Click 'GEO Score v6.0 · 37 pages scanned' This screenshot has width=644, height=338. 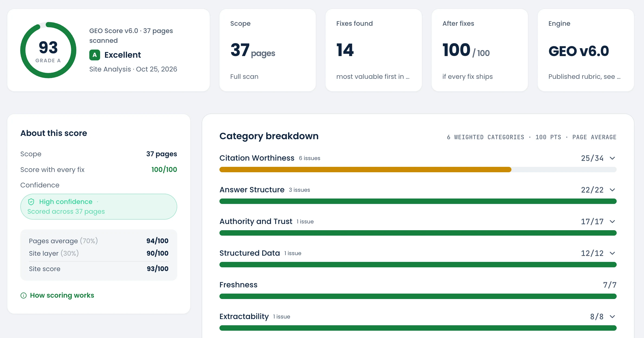(131, 36)
